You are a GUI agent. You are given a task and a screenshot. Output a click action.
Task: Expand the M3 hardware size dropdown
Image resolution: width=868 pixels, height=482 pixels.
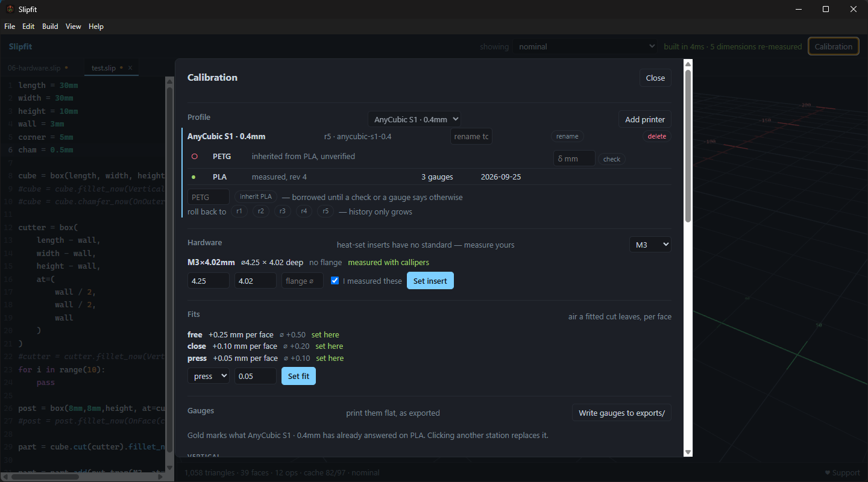[650, 245]
